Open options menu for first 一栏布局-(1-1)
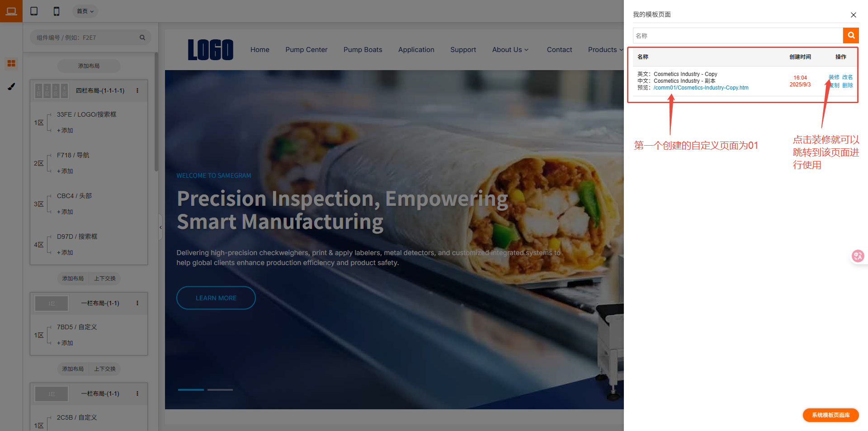Screen dimensions: 868x431 [137, 303]
